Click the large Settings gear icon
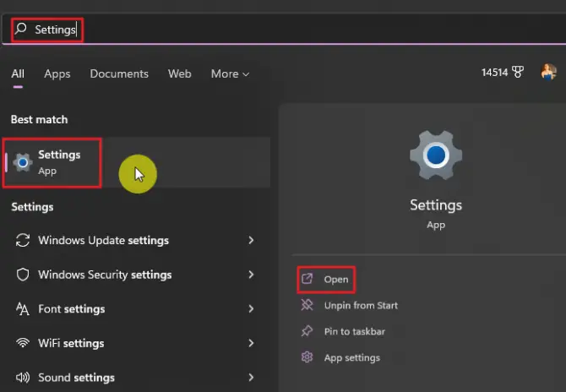The height and width of the screenshot is (392, 566). 436,155
